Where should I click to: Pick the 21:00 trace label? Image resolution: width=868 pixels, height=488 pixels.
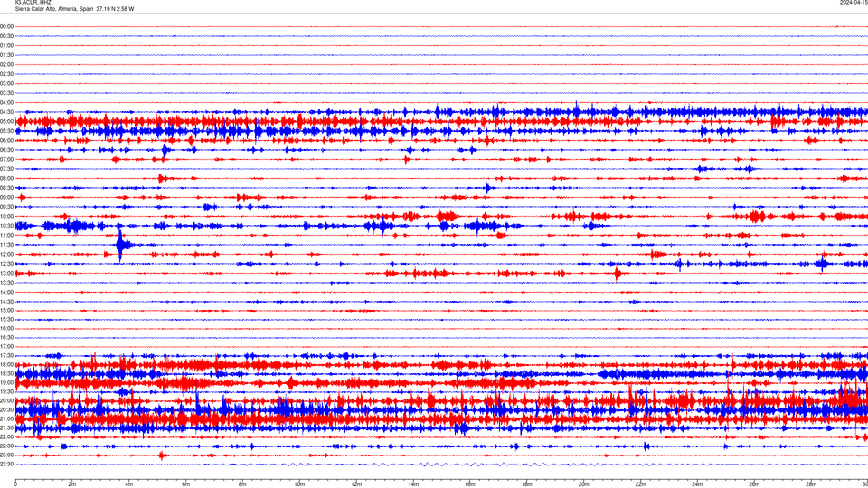[x=6, y=418]
